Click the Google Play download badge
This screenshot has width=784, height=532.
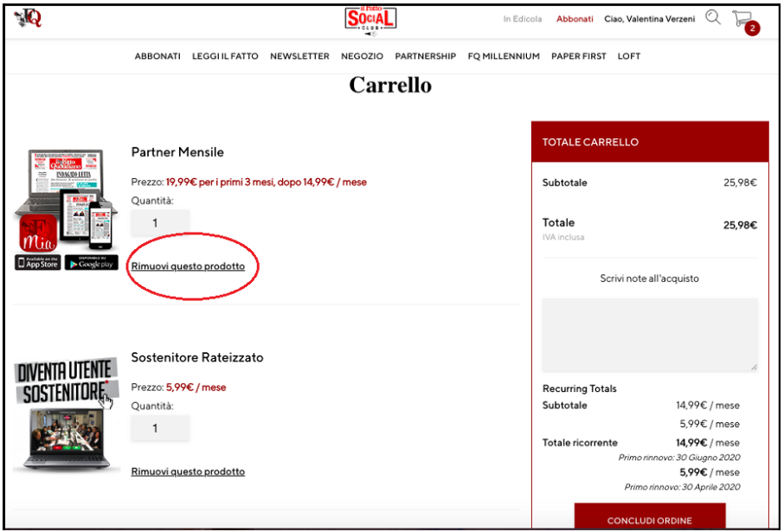(92, 263)
